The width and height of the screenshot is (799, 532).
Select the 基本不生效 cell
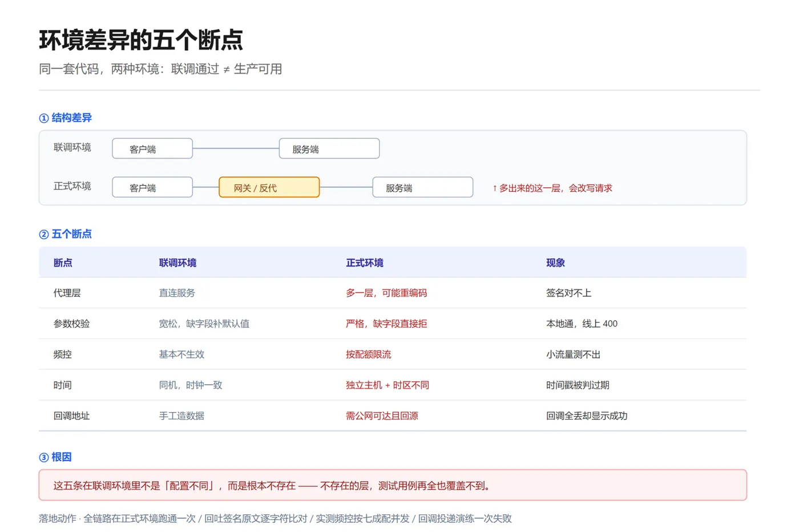(181, 354)
